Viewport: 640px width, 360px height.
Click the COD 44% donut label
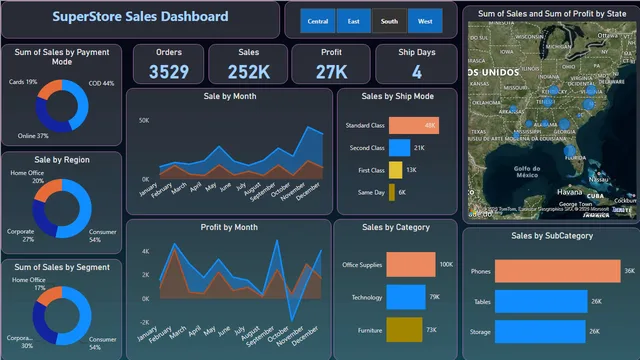tap(101, 83)
